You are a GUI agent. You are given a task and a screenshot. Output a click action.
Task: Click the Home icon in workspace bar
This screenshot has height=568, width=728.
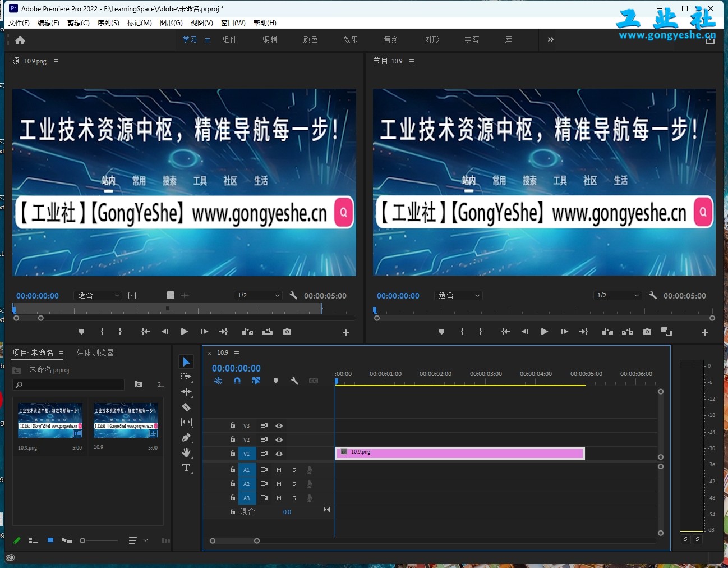20,40
